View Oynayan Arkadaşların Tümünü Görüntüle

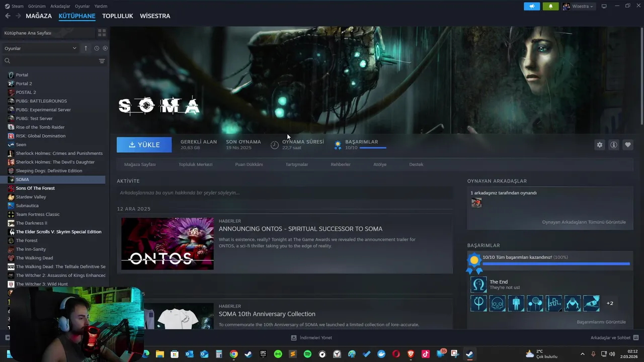point(584,222)
